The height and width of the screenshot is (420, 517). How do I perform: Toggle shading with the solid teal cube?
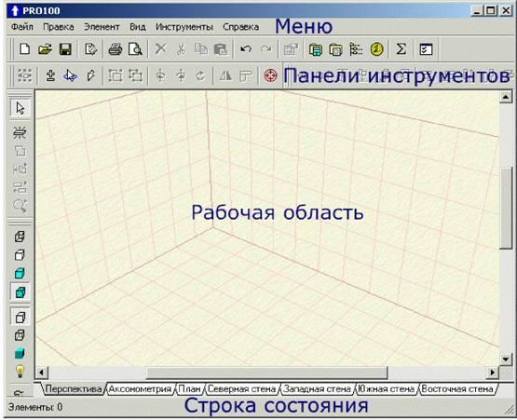[x=20, y=354]
